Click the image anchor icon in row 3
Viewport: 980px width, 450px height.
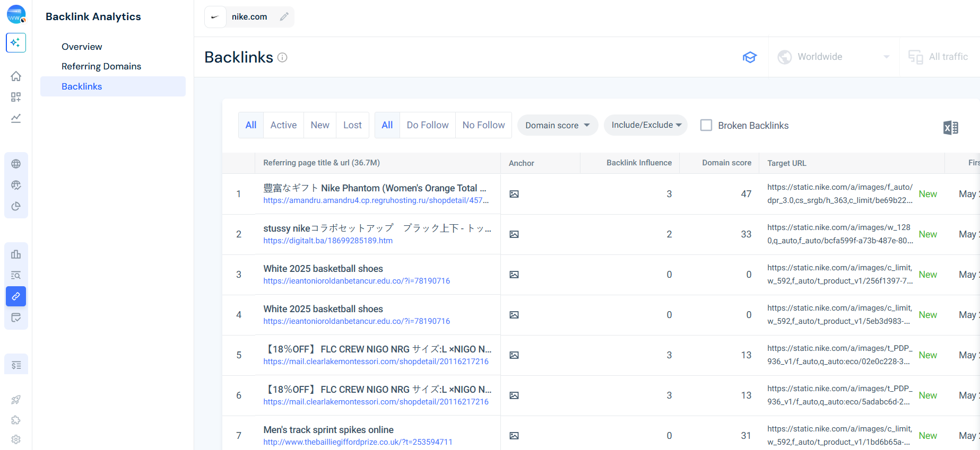coord(514,275)
